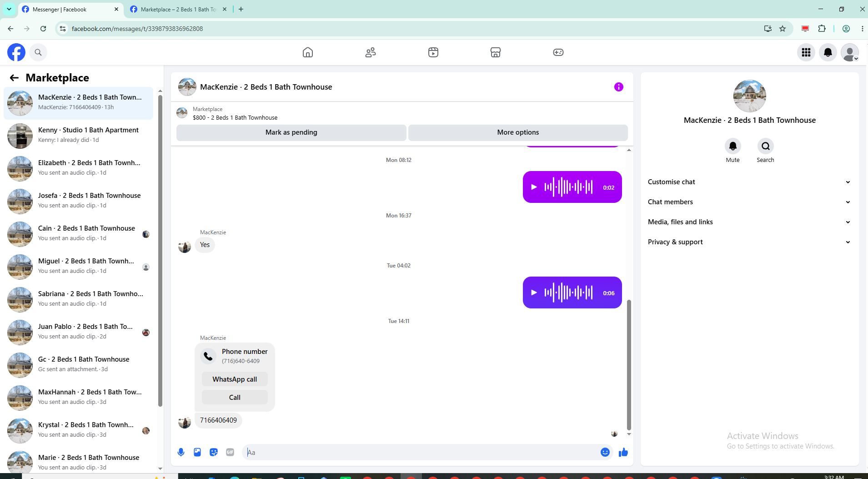Image resolution: width=868 pixels, height=479 pixels.
Task: Open the Kenny Studio 1 Bath Apartment chat
Action: (x=78, y=136)
